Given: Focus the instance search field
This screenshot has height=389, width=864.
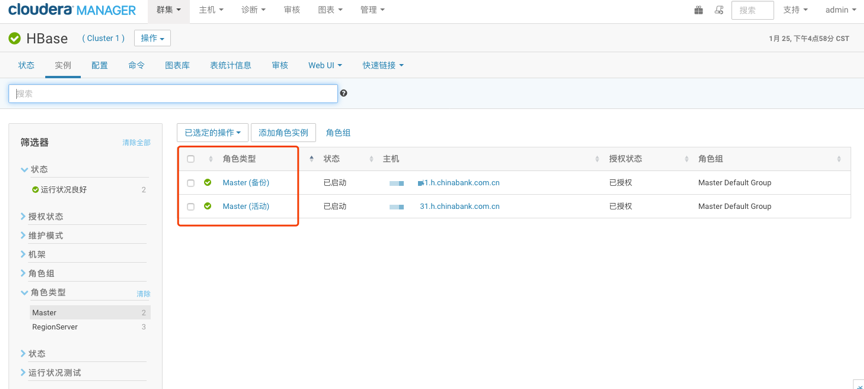Looking at the screenshot, I should coord(173,94).
